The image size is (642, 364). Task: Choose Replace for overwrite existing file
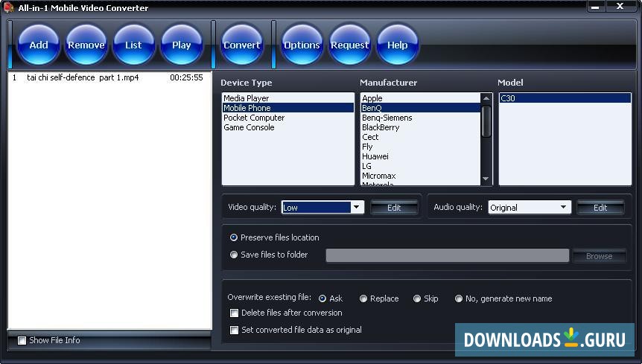pyautogui.click(x=363, y=298)
